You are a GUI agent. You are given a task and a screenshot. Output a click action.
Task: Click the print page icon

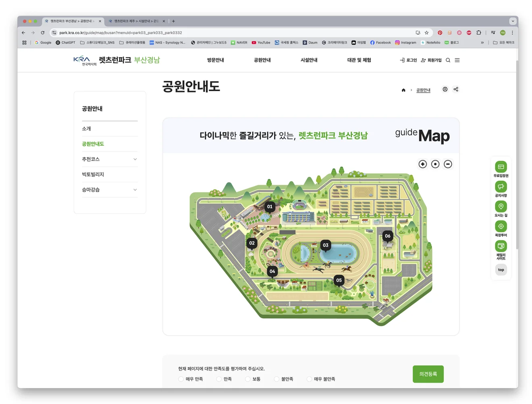[x=445, y=89]
